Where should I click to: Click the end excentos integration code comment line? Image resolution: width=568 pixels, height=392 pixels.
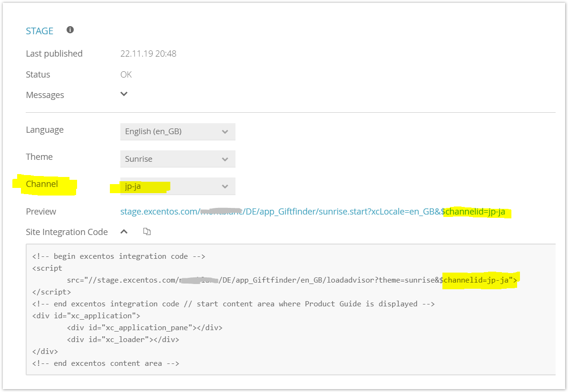[x=233, y=304]
